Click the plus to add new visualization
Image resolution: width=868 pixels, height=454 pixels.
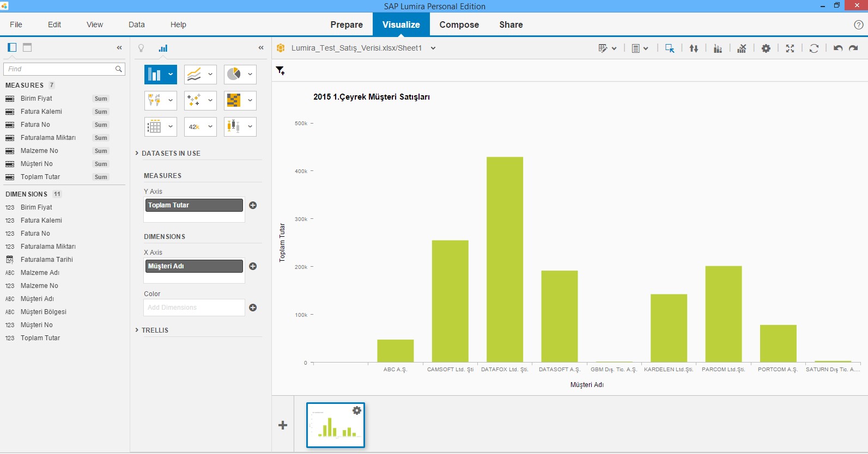click(x=283, y=425)
